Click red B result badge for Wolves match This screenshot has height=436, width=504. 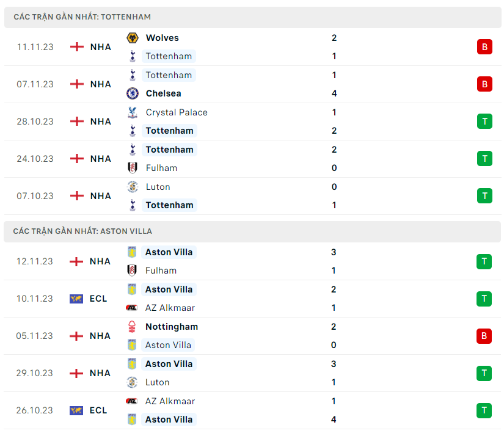484,47
